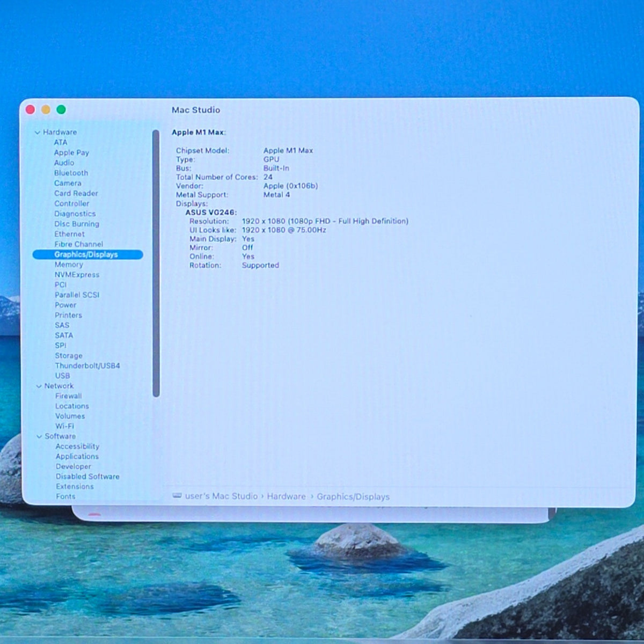This screenshot has width=644, height=644.
Task: Select Applications under Software
Action: tap(77, 457)
